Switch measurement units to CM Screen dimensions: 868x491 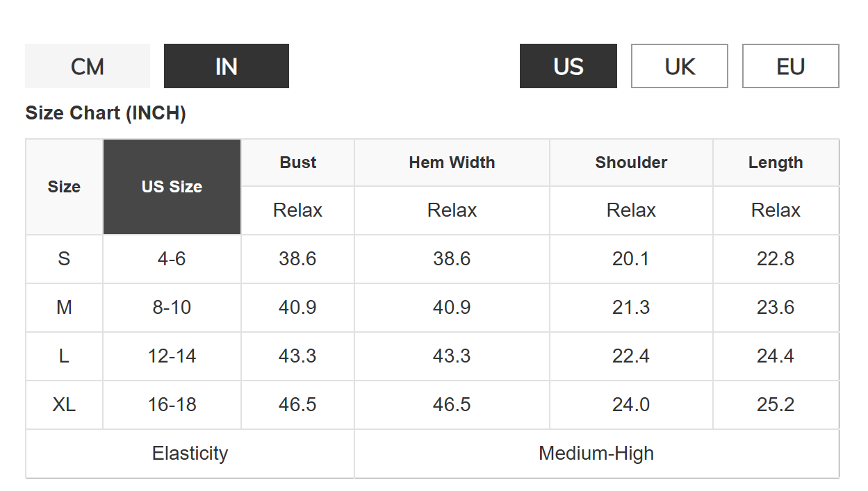88,67
